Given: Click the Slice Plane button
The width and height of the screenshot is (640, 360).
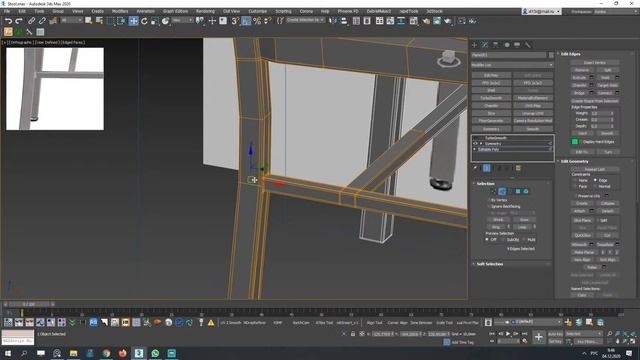Looking at the screenshot, I should pos(582,220).
